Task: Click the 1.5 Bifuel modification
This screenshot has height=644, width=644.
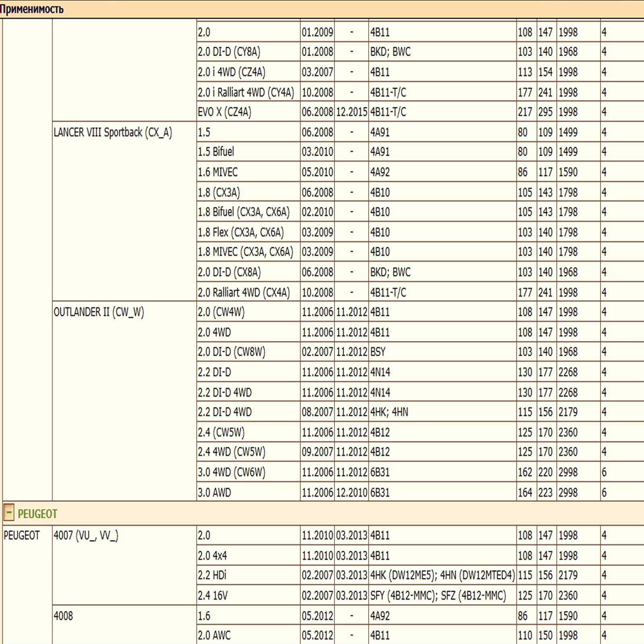Action: tap(216, 152)
